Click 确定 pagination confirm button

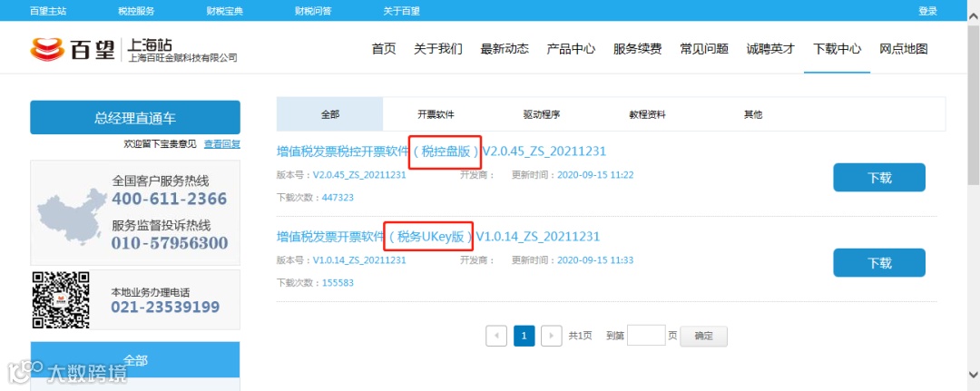point(704,336)
